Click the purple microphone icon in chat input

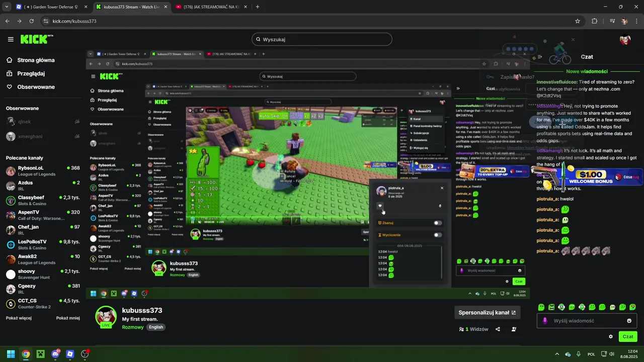point(545,321)
